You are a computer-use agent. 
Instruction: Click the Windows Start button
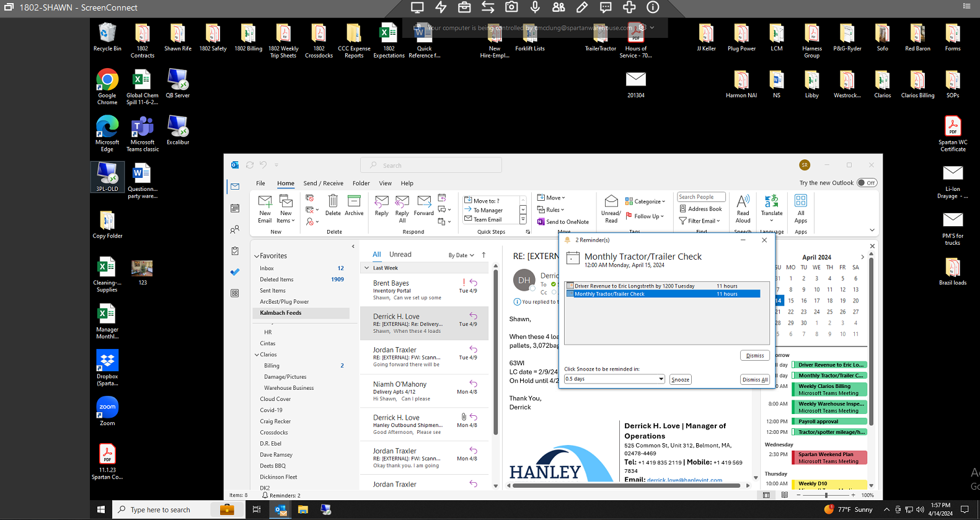pos(101,509)
